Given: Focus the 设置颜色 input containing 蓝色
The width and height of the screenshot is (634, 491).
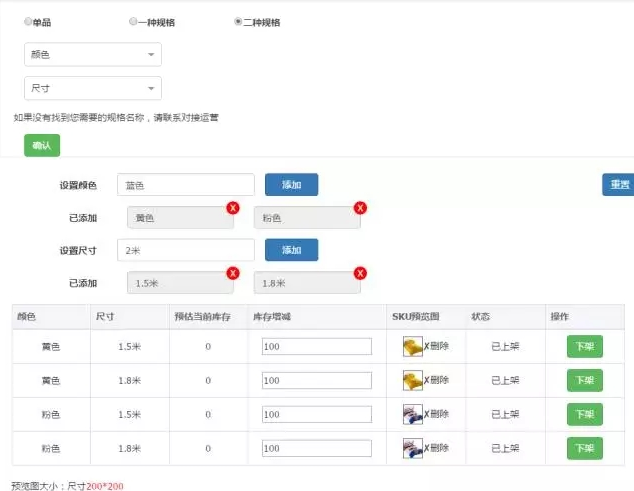Looking at the screenshot, I should (185, 185).
